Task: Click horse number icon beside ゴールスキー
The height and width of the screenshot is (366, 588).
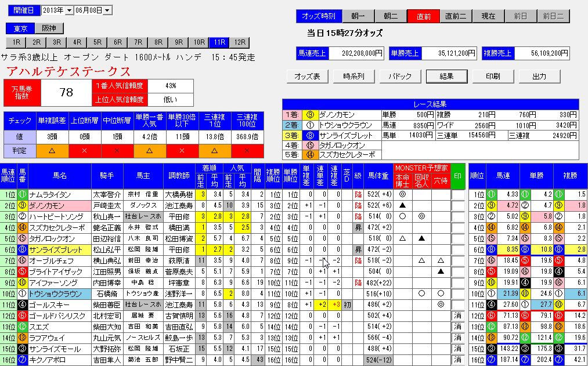Action: click(x=23, y=305)
